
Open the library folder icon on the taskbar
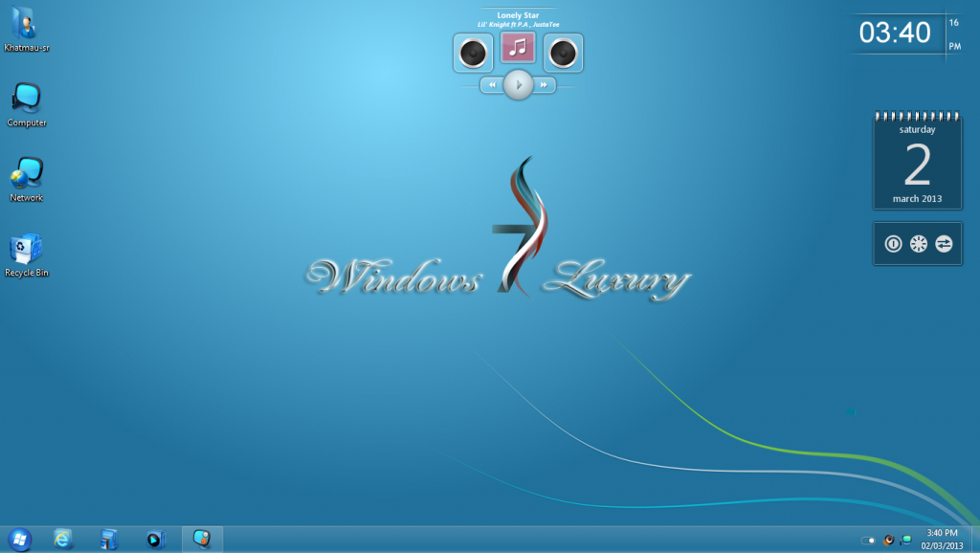tap(109, 539)
